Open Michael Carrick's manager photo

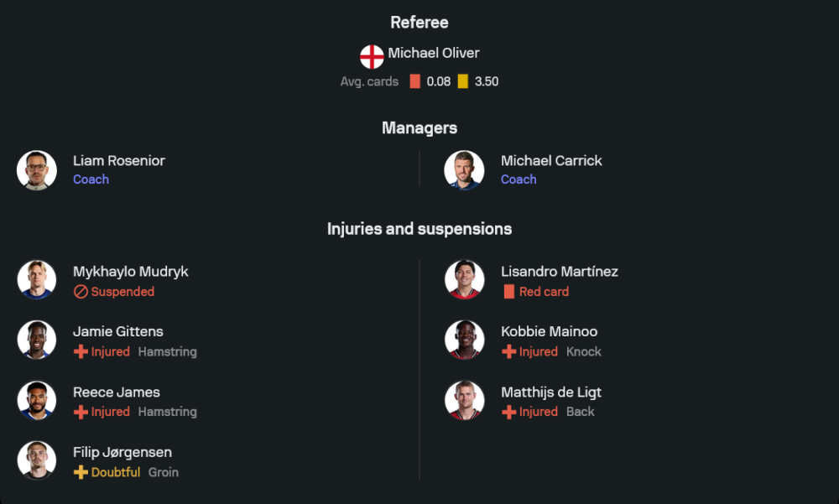[464, 170]
